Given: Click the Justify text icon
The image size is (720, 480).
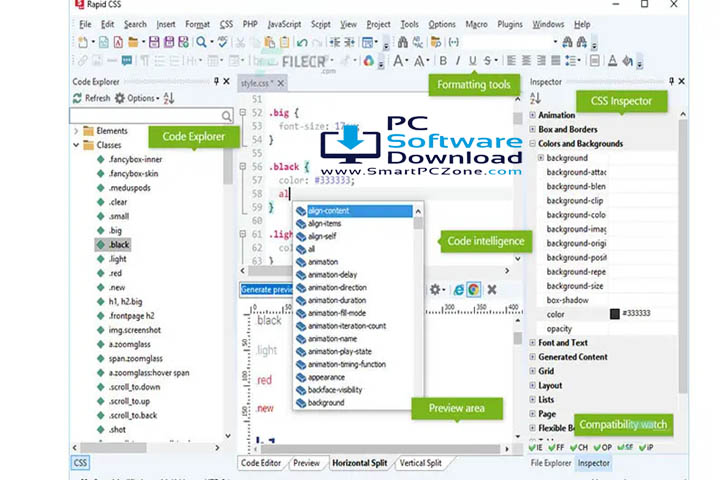Looking at the screenshot, I should coord(556,61).
